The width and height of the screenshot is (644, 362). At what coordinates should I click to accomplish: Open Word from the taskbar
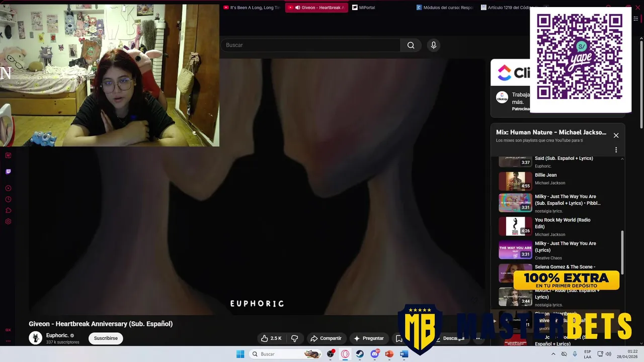click(x=404, y=354)
